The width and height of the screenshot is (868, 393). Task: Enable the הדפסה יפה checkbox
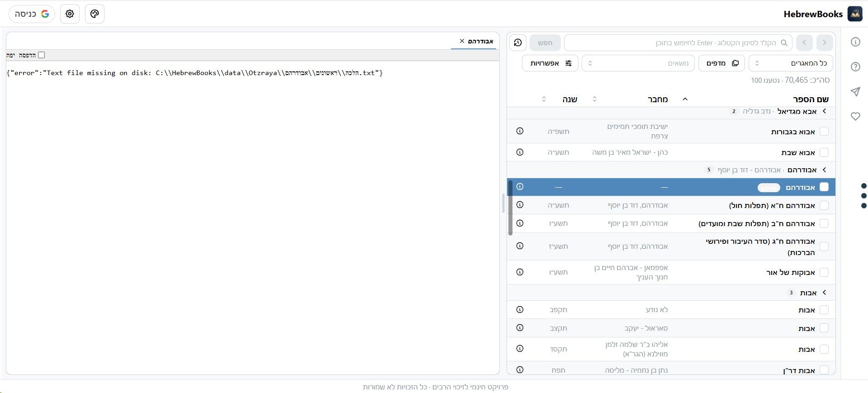(42, 55)
